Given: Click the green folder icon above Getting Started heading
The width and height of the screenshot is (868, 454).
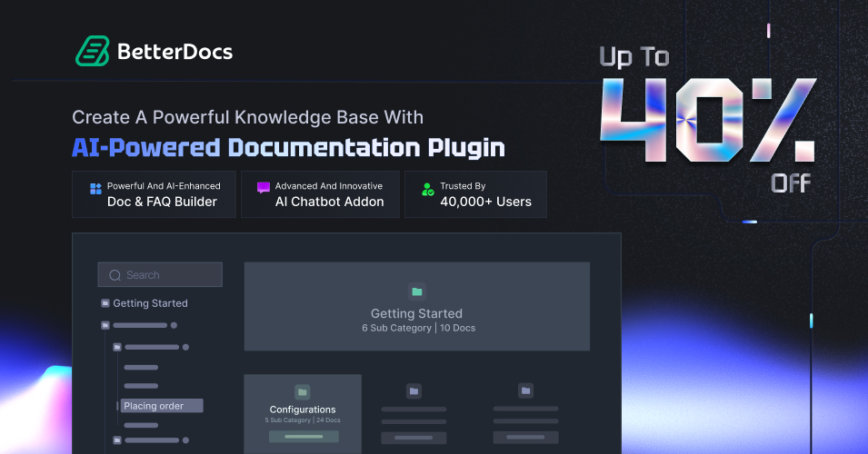Looking at the screenshot, I should pyautogui.click(x=416, y=291).
